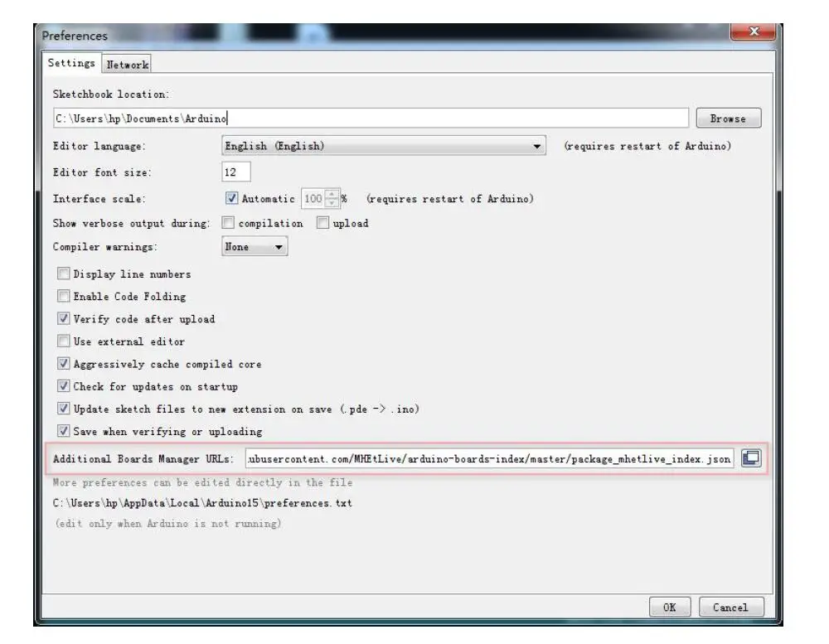Viewport: 829px width, 644px height.
Task: Click 'More preferences can be edited' text
Action: click(202, 482)
